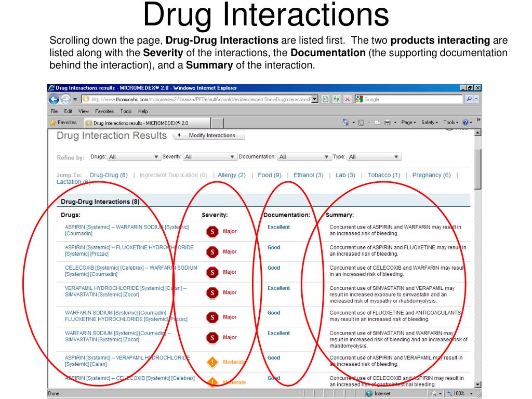
Task: Open the Help menu
Action: [x=143, y=111]
